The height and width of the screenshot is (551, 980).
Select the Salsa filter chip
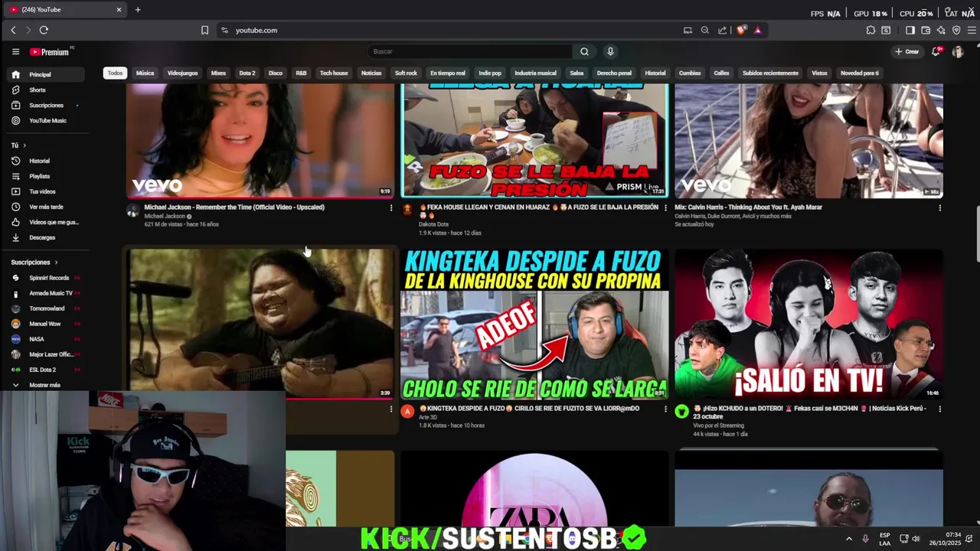pos(577,73)
